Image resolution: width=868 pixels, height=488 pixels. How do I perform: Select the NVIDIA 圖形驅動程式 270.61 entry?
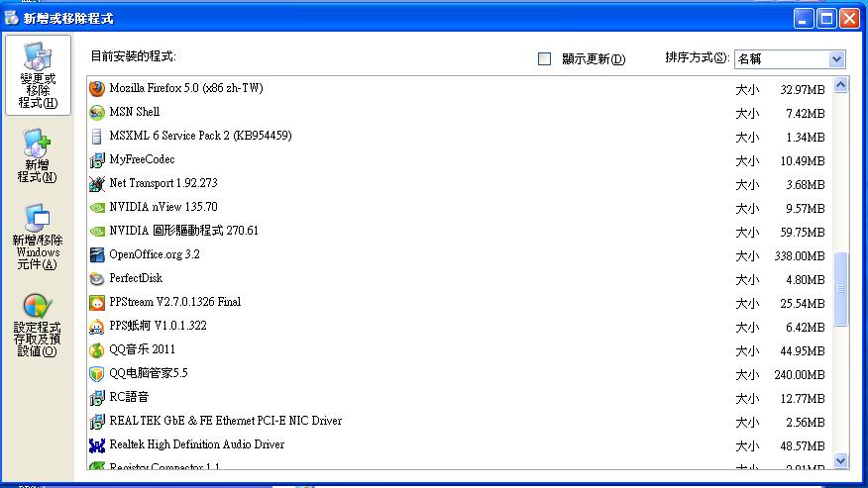(460, 232)
